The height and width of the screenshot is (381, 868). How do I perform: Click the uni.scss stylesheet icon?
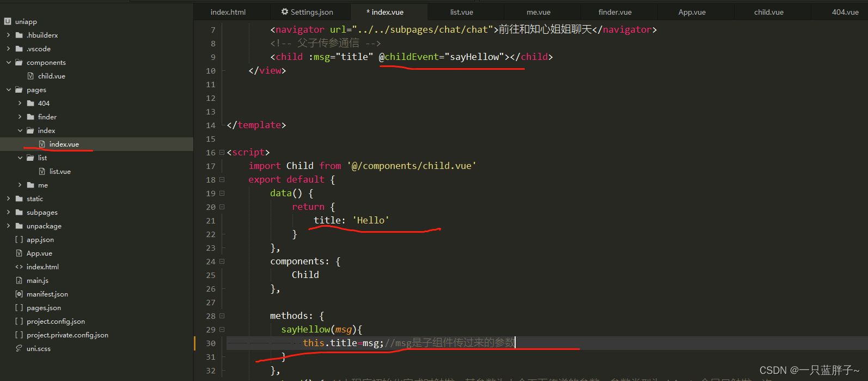(x=19, y=348)
